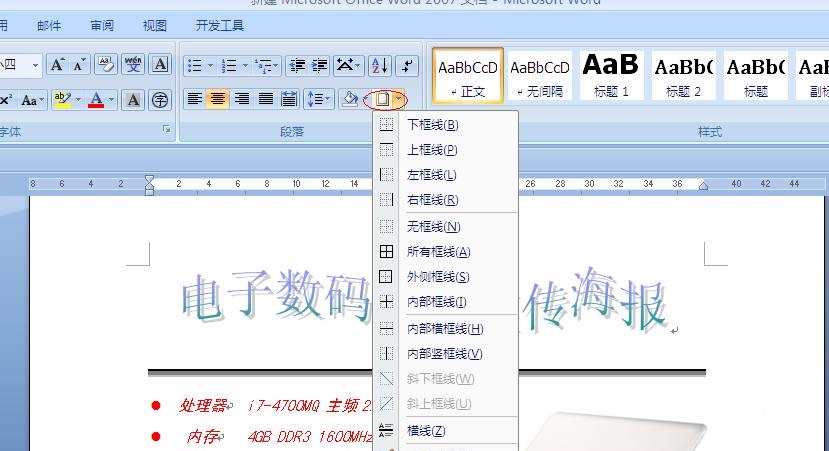Click the Grow Font icon

coord(57,66)
